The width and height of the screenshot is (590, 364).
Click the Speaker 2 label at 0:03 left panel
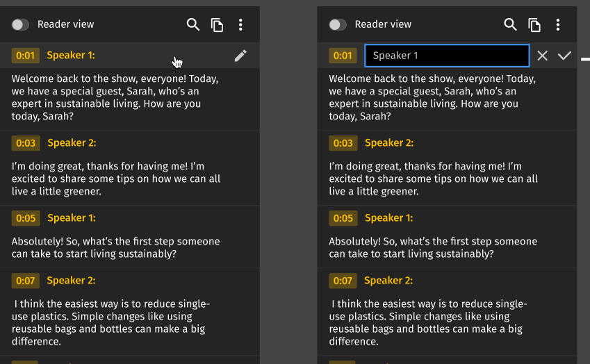[x=72, y=143]
